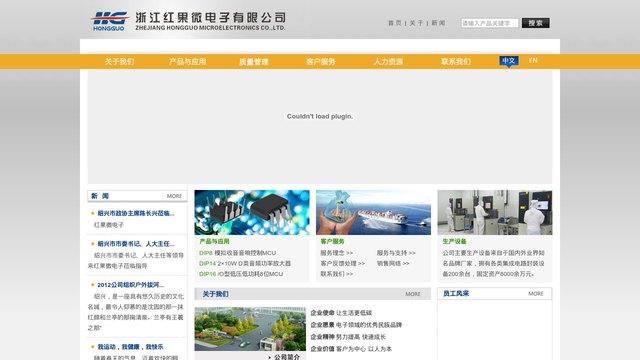640x360 pixels.
Task: Open DIP8 模拟收音音响控制MCU product link
Action: [238, 253]
